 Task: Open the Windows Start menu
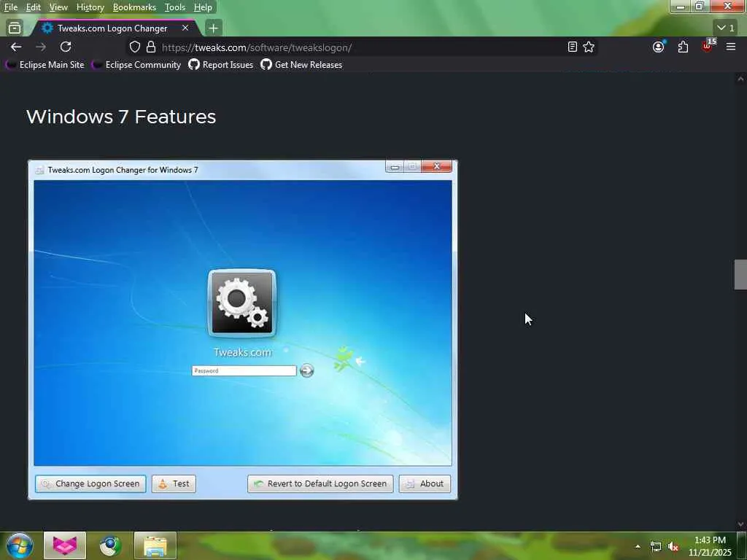[20, 545]
